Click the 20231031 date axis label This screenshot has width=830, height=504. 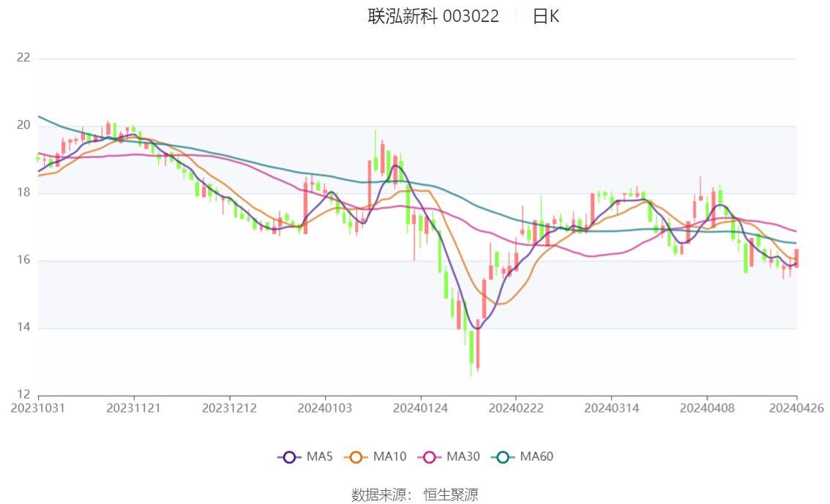(38, 408)
